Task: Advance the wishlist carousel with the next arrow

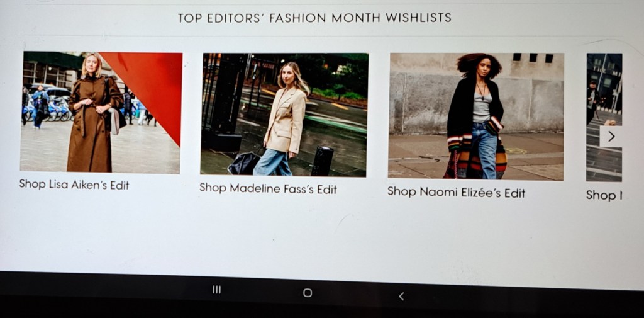Action: point(611,136)
